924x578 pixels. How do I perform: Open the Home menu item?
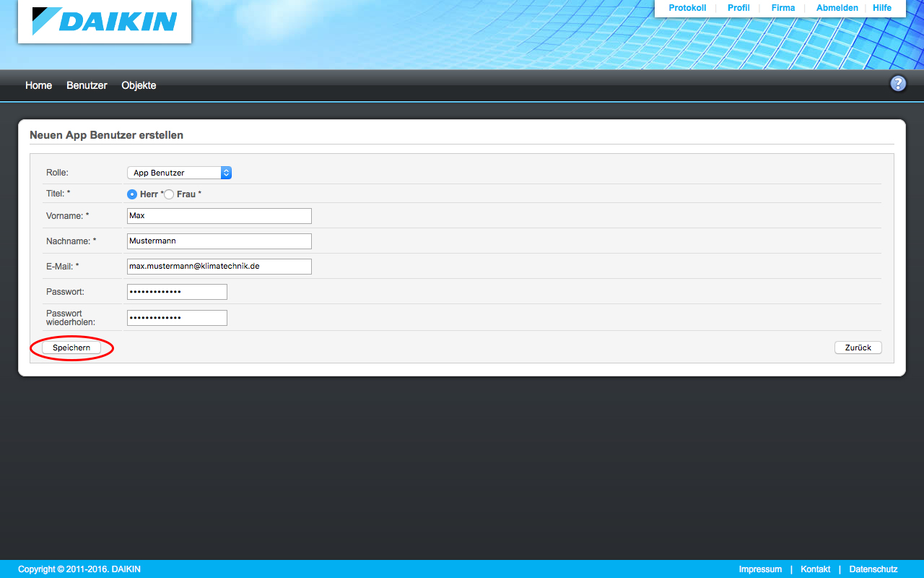[38, 85]
